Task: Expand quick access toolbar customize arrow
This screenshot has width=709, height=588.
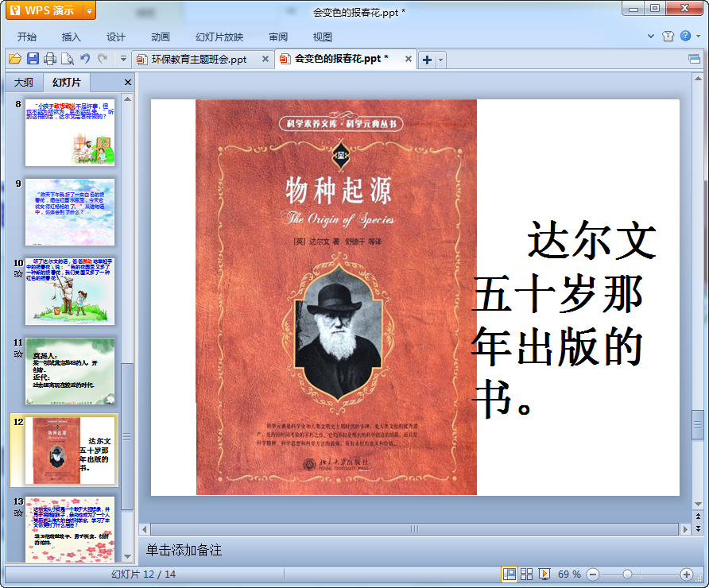Action: 123,59
